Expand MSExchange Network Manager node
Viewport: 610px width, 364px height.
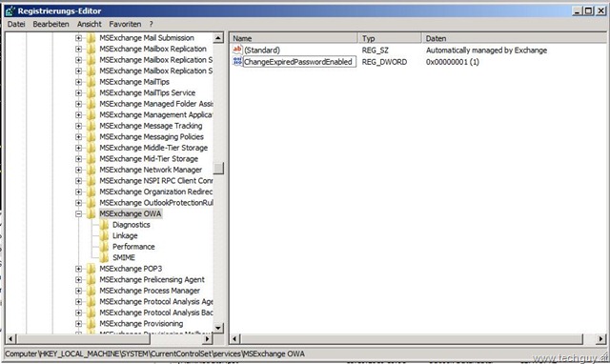[x=78, y=170]
